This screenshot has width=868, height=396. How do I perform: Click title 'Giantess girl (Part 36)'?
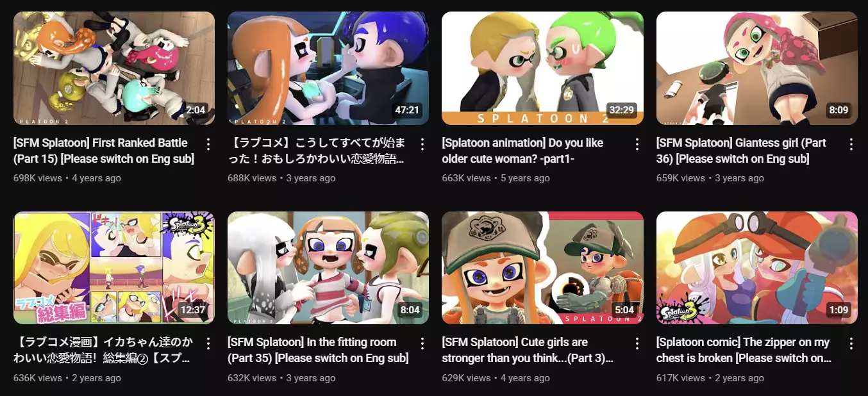click(741, 151)
